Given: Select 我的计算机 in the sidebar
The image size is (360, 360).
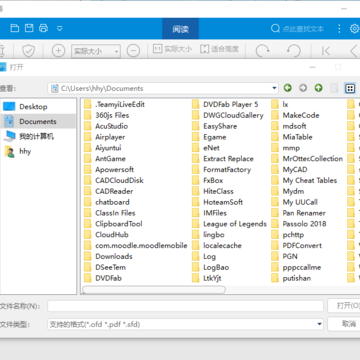Looking at the screenshot, I should [x=38, y=136].
